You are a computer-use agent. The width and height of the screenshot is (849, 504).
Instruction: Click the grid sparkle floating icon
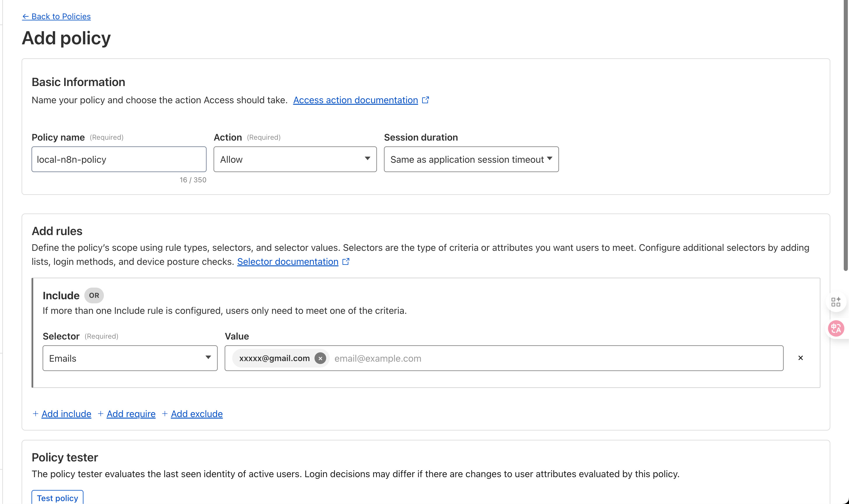point(836,302)
